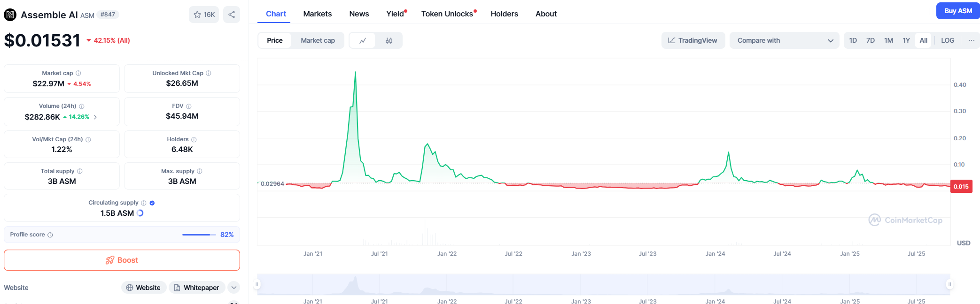Open the Markets tab

tap(317, 14)
